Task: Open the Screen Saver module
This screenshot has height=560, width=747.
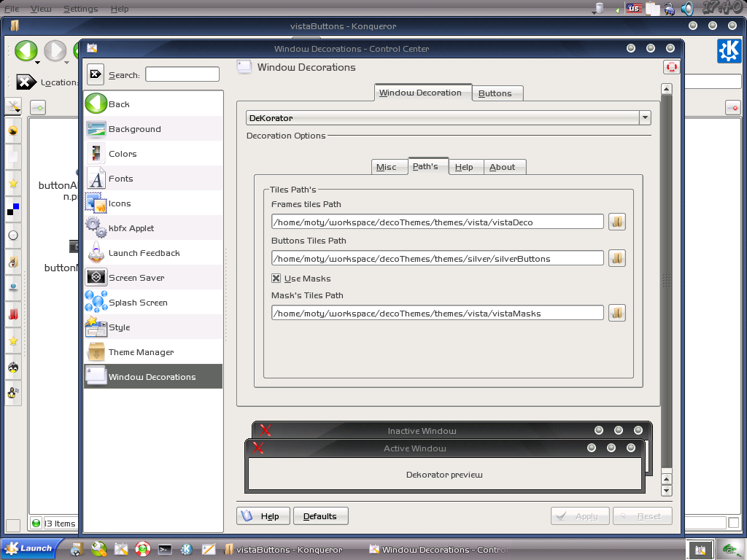Action: (153, 278)
